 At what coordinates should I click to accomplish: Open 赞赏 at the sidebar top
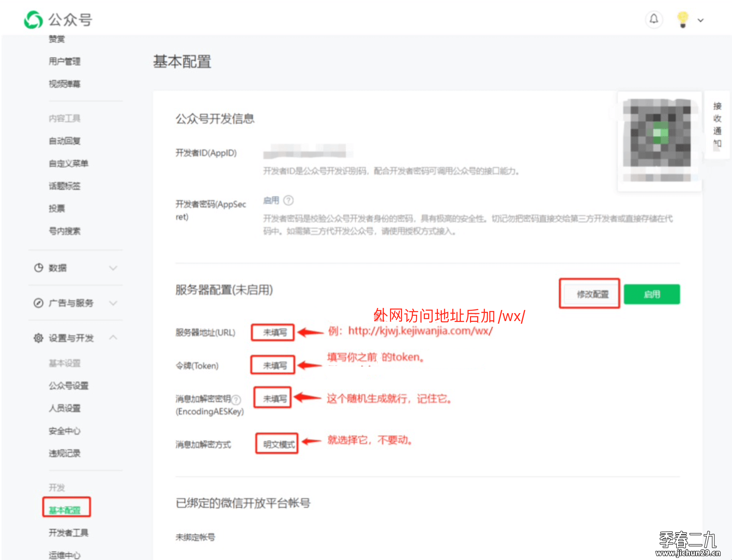(57, 39)
